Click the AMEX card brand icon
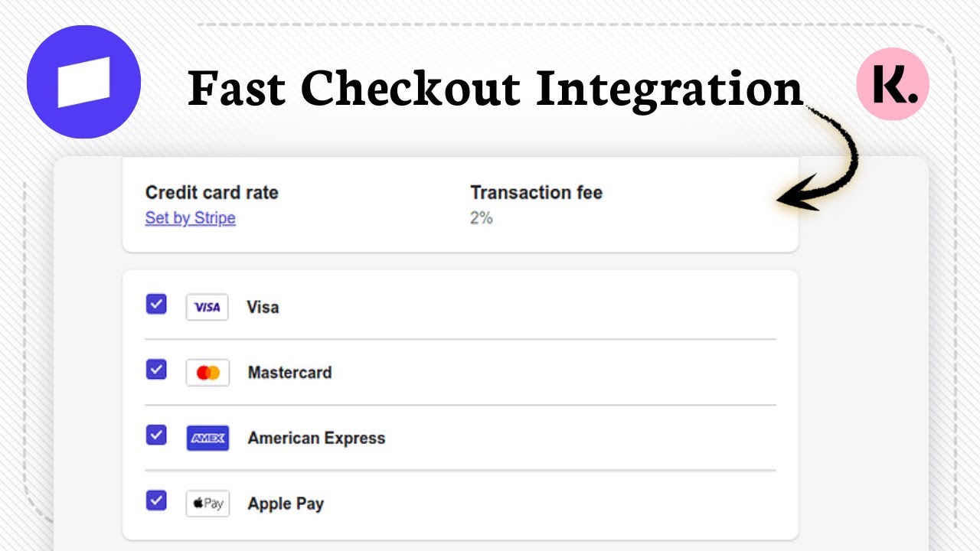Viewport: 980px width, 551px height. pyautogui.click(x=207, y=439)
